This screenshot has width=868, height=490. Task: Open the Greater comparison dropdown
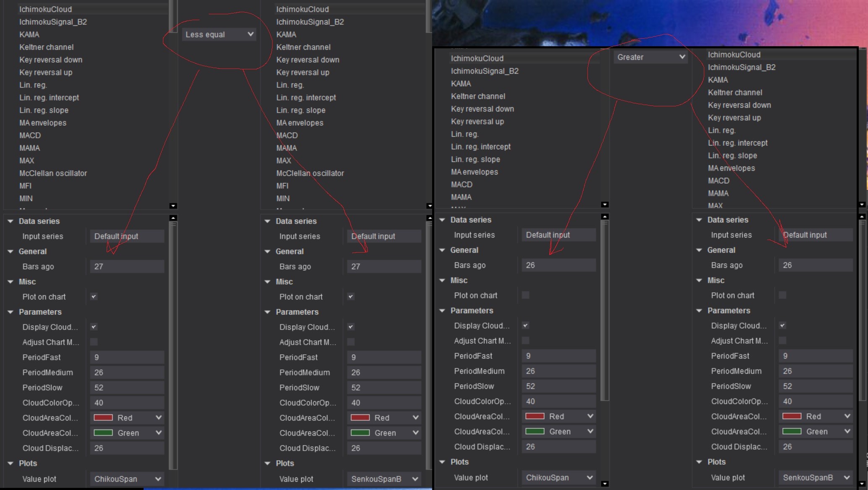point(650,57)
